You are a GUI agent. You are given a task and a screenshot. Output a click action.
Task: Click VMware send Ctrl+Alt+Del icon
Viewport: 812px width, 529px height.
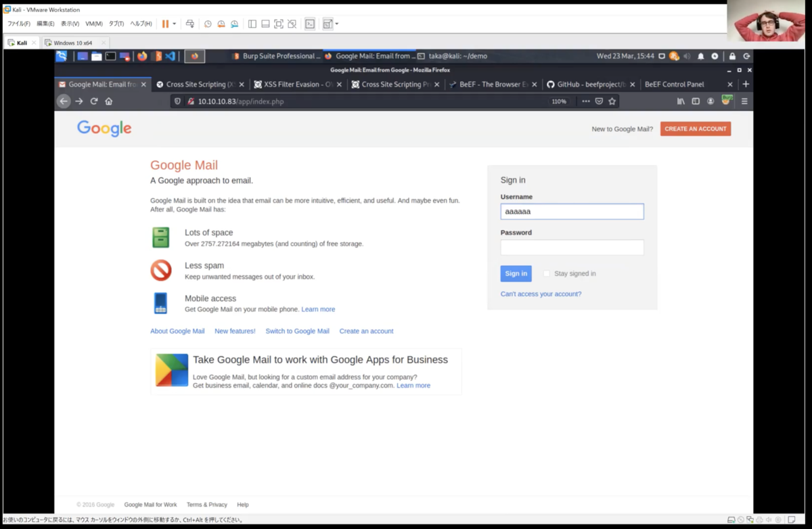[x=190, y=24]
